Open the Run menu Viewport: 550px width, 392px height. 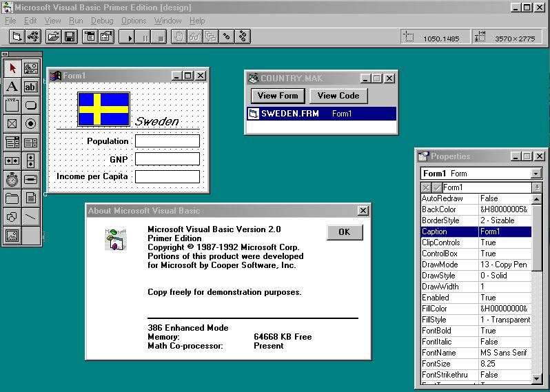pyautogui.click(x=76, y=21)
